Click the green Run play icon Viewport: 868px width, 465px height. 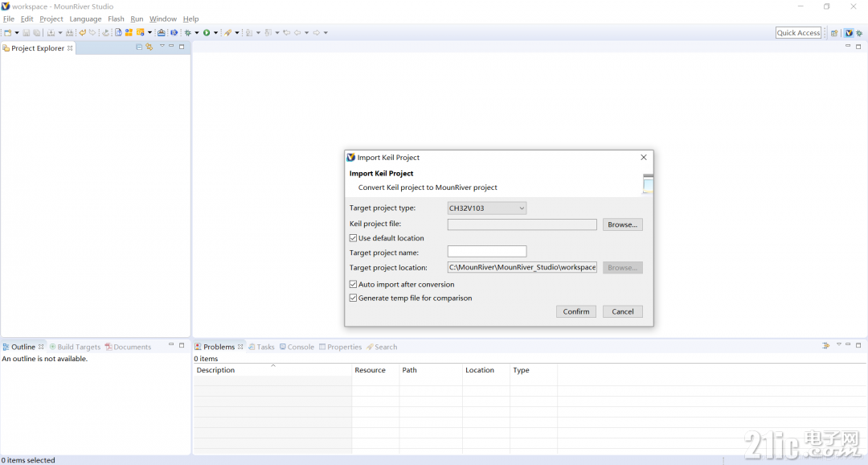click(207, 33)
